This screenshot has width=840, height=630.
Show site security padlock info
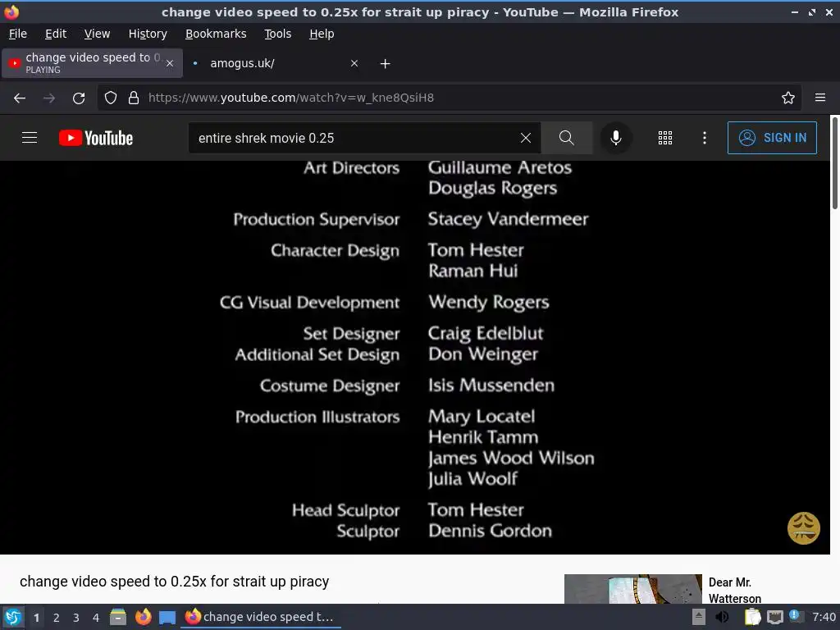click(x=134, y=98)
